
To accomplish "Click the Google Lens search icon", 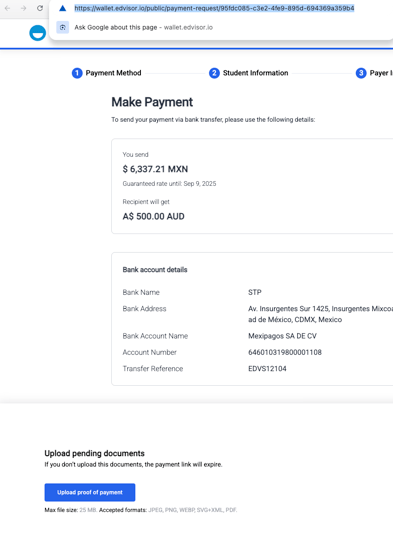I will [63, 27].
